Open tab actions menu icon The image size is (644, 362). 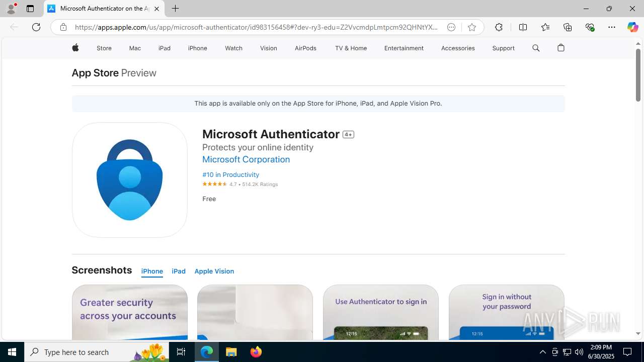click(x=30, y=9)
